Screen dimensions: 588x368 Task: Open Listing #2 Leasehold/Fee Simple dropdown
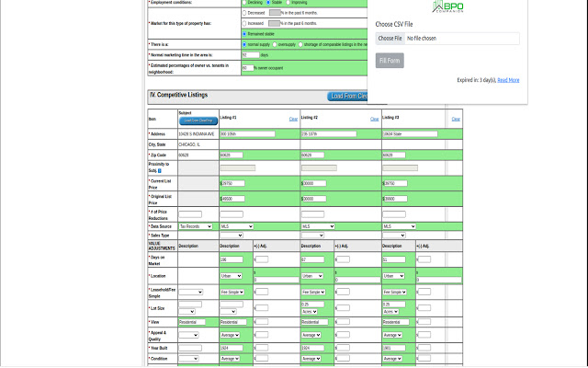coord(313,292)
